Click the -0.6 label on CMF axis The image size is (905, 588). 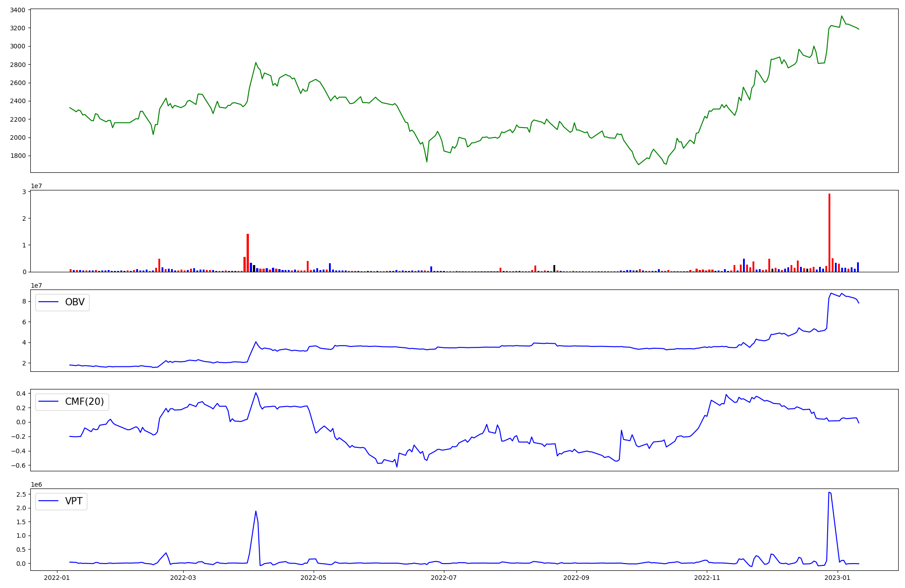[19, 465]
